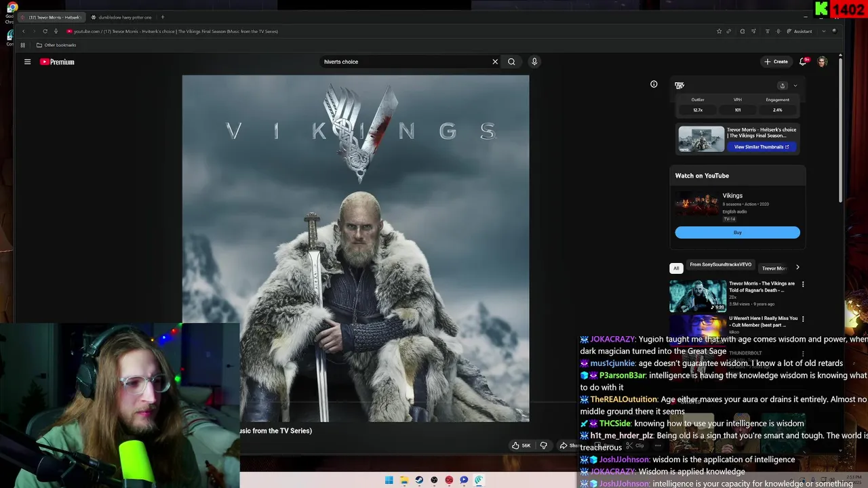The height and width of the screenshot is (488, 868).
Task: Open the Windows Start menu
Action: click(389, 480)
